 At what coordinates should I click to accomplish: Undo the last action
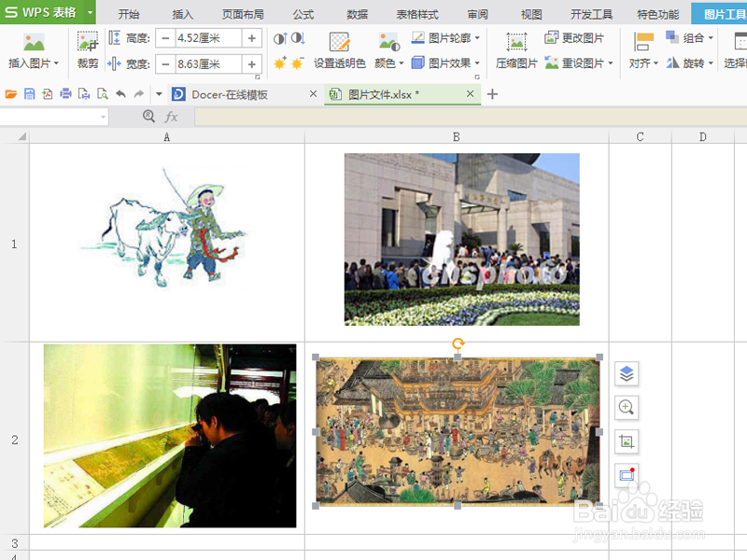tap(120, 94)
